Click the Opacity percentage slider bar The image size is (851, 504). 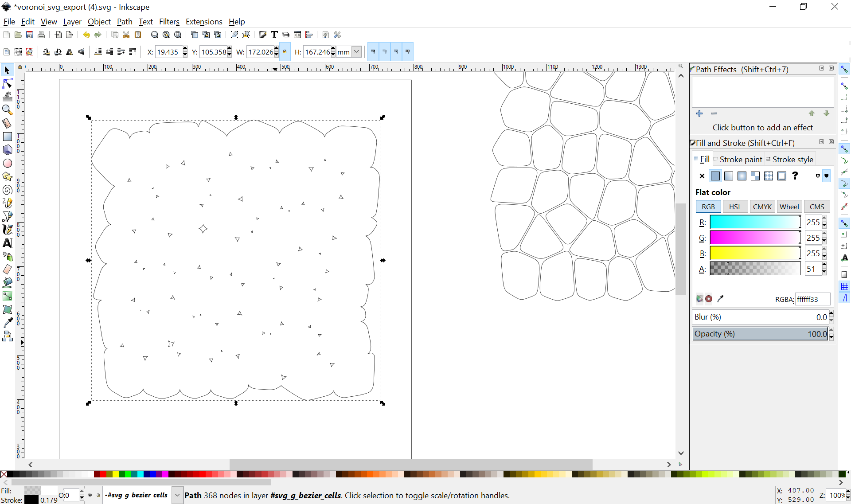(760, 334)
